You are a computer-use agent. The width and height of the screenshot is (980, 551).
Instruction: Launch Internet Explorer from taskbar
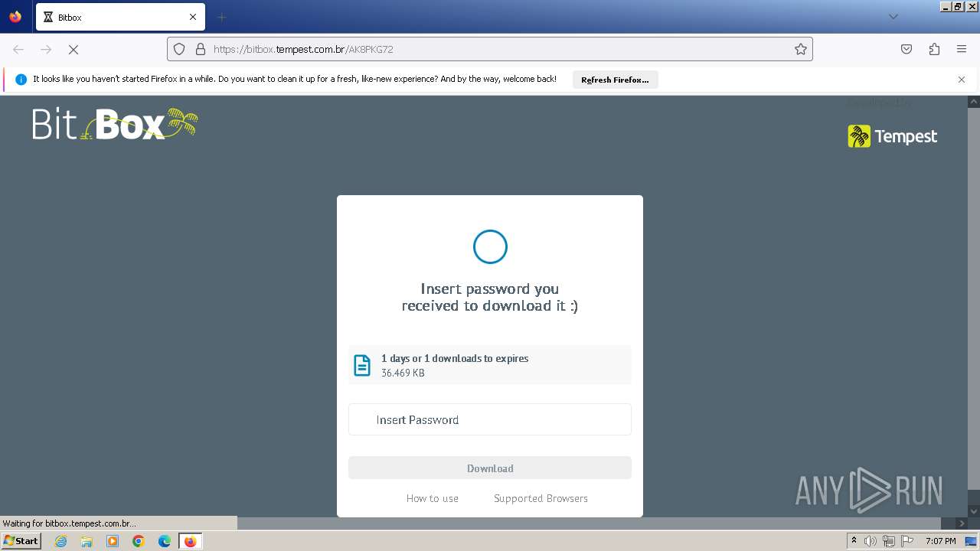coord(61,541)
